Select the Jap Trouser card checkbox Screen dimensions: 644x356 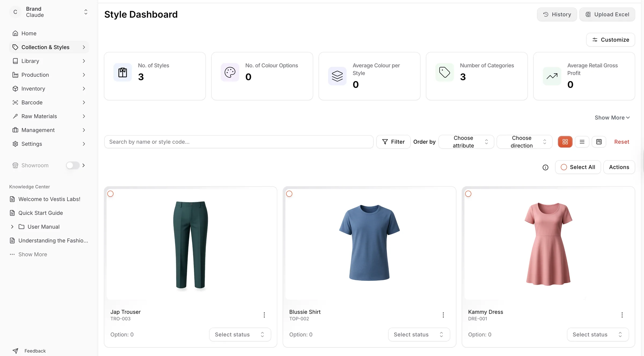click(x=110, y=194)
